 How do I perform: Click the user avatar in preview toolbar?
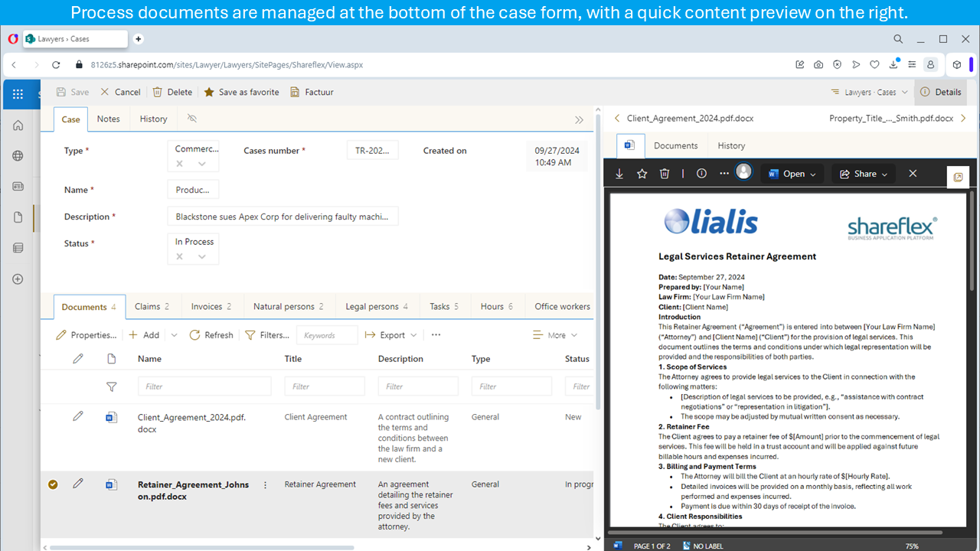[x=743, y=171]
